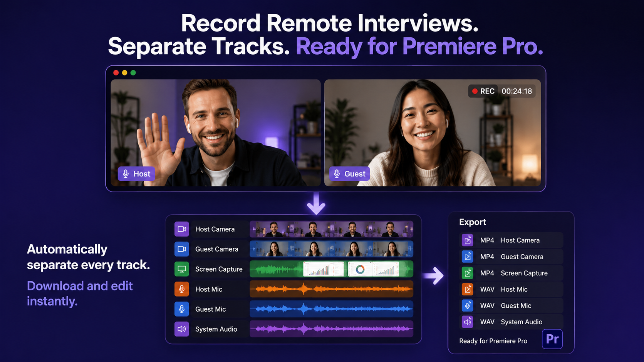Click the REC label text
Image resolution: width=644 pixels, height=362 pixels.
pyautogui.click(x=487, y=91)
